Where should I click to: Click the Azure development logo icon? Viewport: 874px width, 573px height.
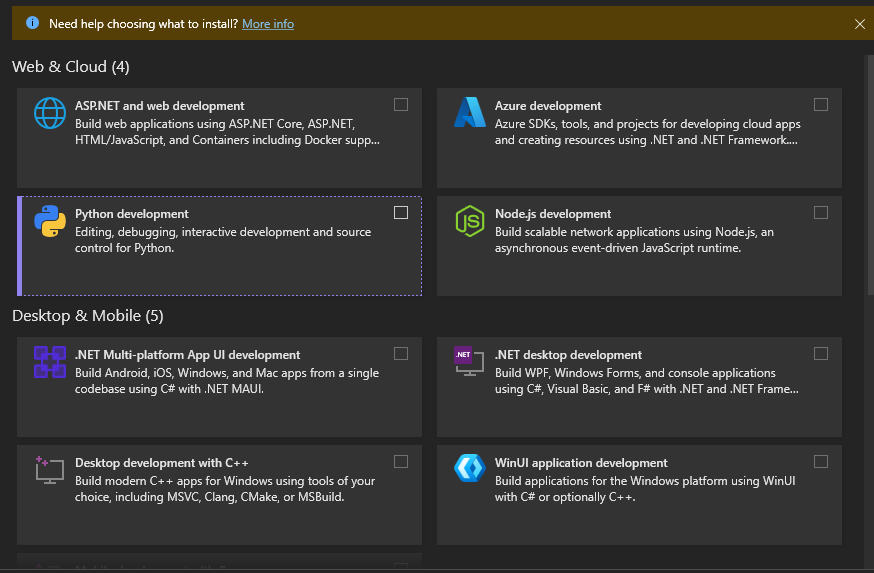[470, 113]
